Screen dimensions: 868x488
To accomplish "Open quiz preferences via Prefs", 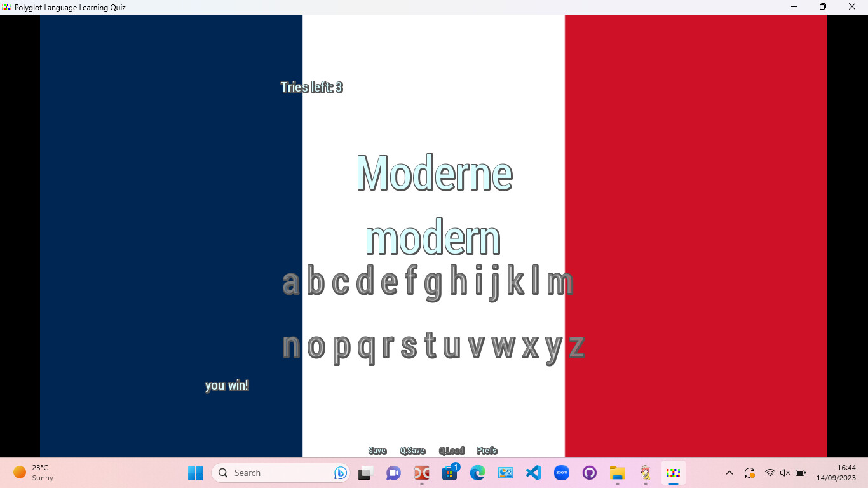I will tap(487, 450).
